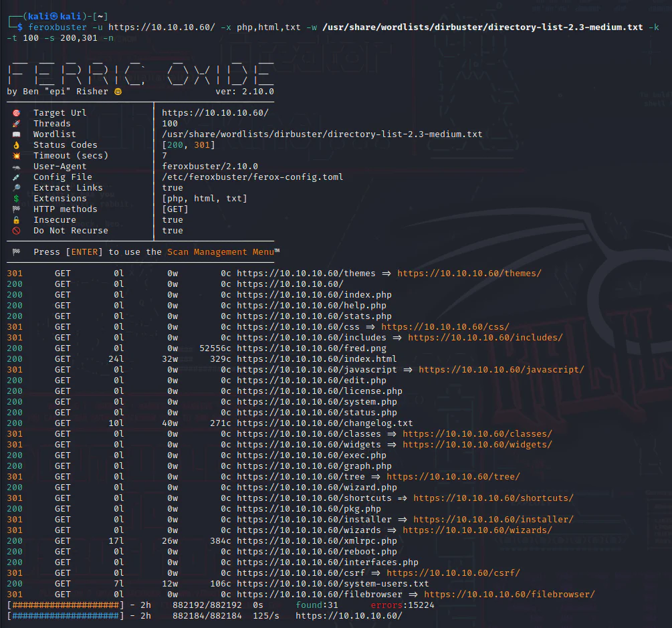Click the xmlrpc.php result URL
The image size is (672, 628).
tap(317, 540)
